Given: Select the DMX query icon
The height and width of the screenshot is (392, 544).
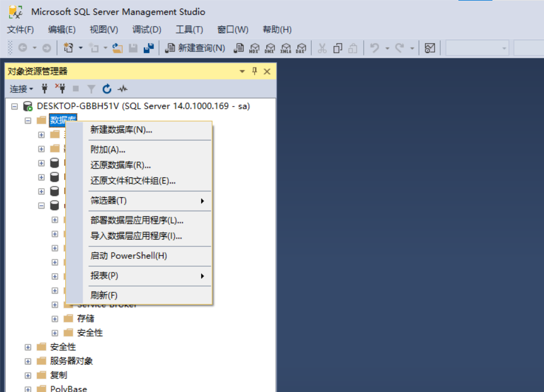Looking at the screenshot, I should click(x=270, y=48).
